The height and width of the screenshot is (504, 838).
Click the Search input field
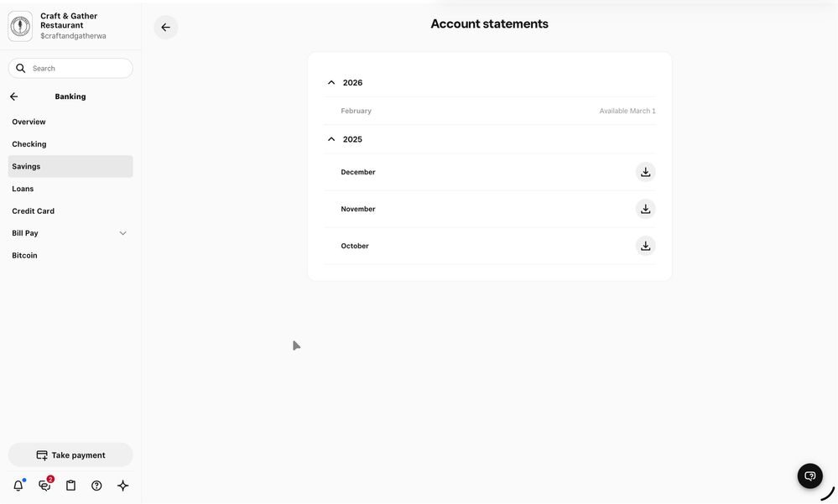75,68
